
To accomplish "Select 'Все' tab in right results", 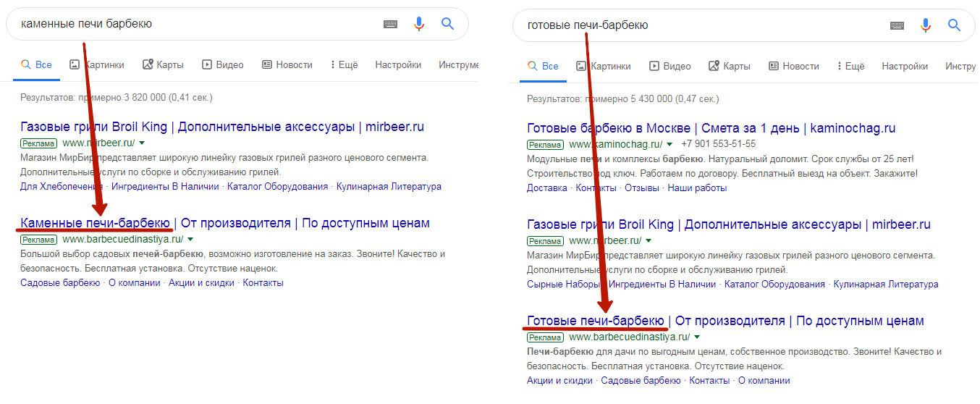I will [x=543, y=66].
